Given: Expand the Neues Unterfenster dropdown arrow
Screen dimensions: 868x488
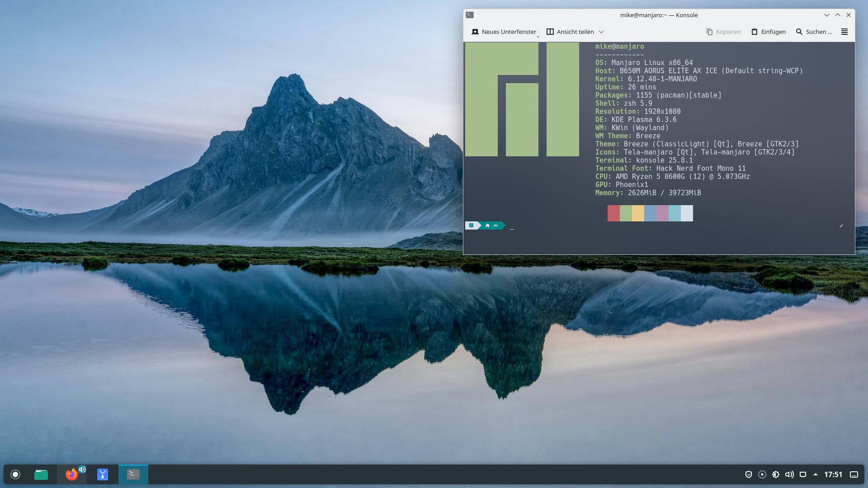Looking at the screenshot, I should pyautogui.click(x=538, y=36).
